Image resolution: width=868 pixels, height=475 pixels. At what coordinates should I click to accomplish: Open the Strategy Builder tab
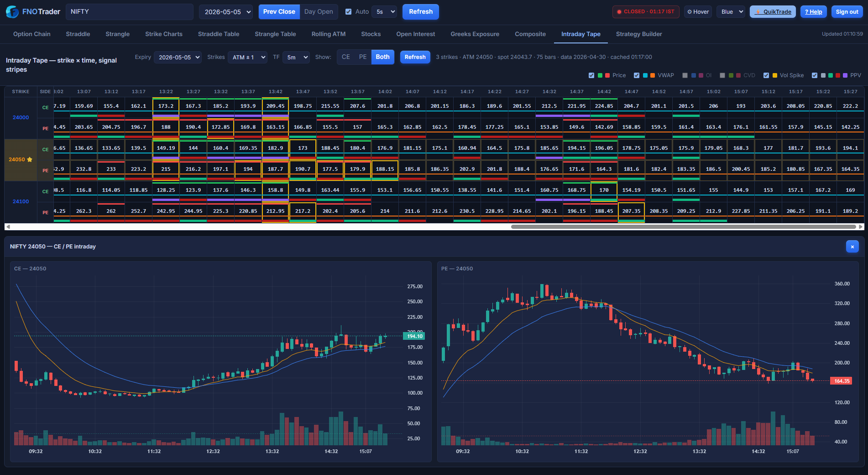pyautogui.click(x=638, y=34)
